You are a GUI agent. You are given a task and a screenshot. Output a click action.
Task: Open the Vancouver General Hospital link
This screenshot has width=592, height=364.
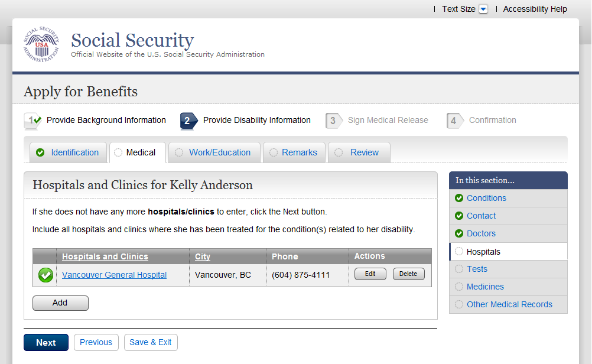(x=114, y=275)
